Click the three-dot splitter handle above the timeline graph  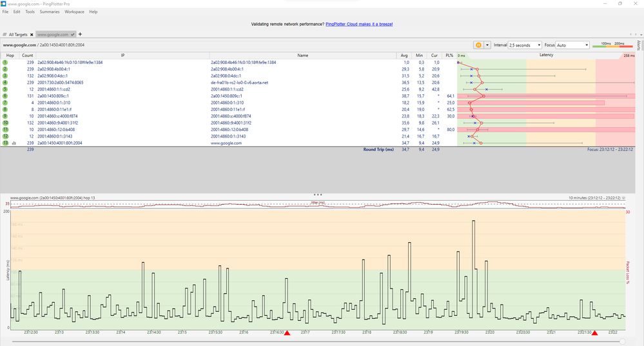(317, 194)
